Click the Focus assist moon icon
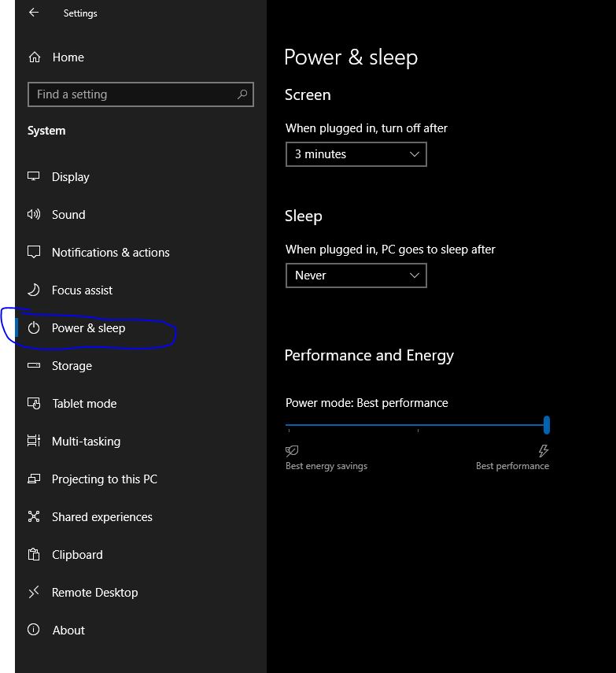616x673 pixels. [34, 290]
